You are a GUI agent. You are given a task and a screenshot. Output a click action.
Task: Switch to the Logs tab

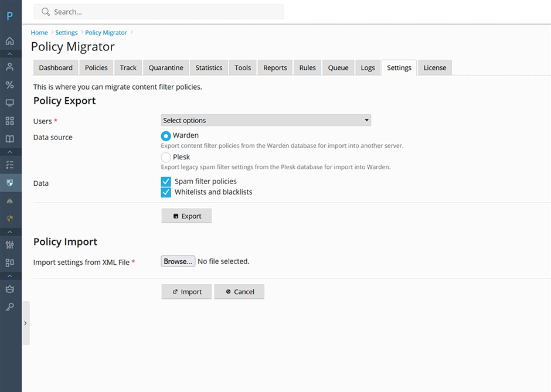pyautogui.click(x=368, y=68)
